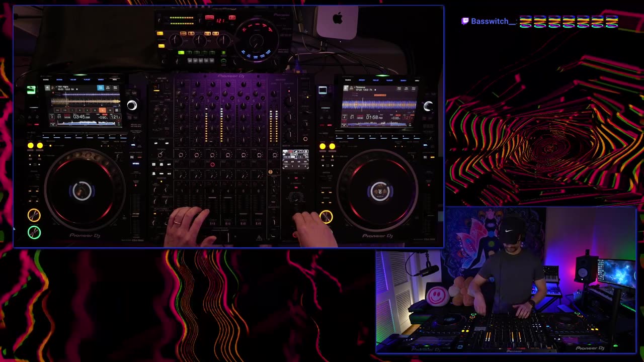This screenshot has height=362, width=644.
Task: Select the MENU tab on right CDJ screen
Action: coord(416,80)
